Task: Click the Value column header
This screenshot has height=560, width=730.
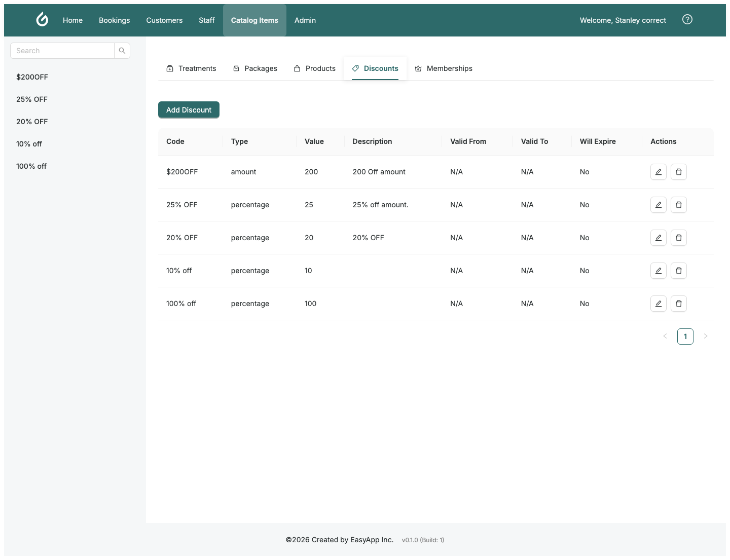Action: pyautogui.click(x=320, y=141)
